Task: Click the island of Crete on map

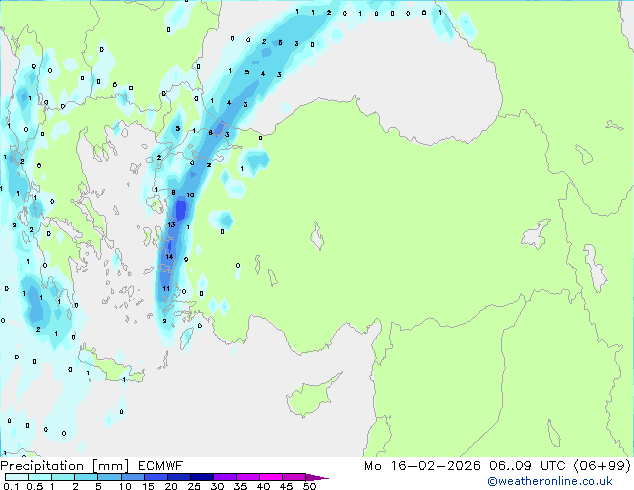Action: tap(111, 366)
